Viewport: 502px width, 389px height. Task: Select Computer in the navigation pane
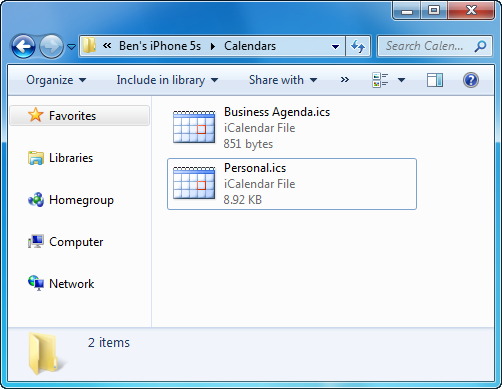click(x=76, y=242)
